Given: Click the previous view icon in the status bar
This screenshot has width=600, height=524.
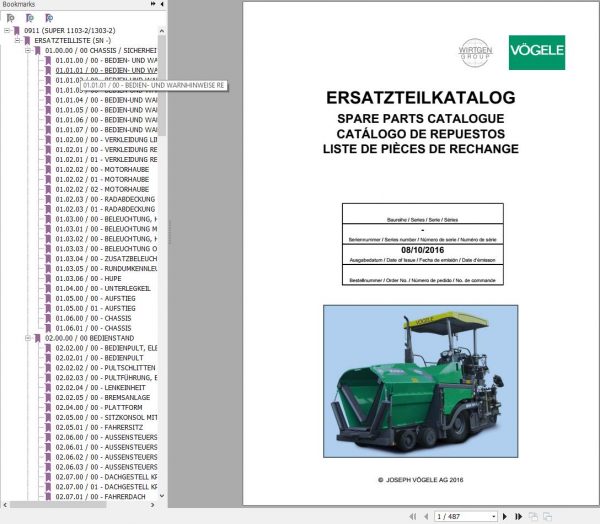Looking at the screenshot, I should coord(533,516).
